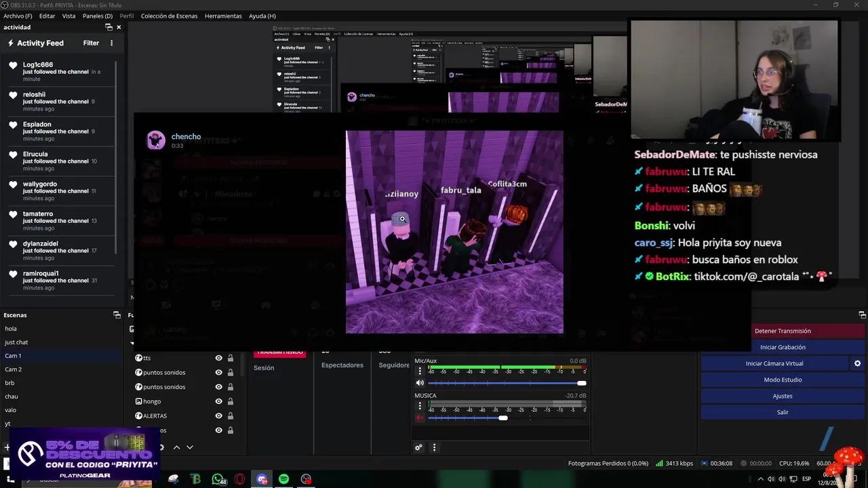Viewport: 868px width, 488px height.
Task: Open the Colección de Escenas menu
Action: point(170,16)
